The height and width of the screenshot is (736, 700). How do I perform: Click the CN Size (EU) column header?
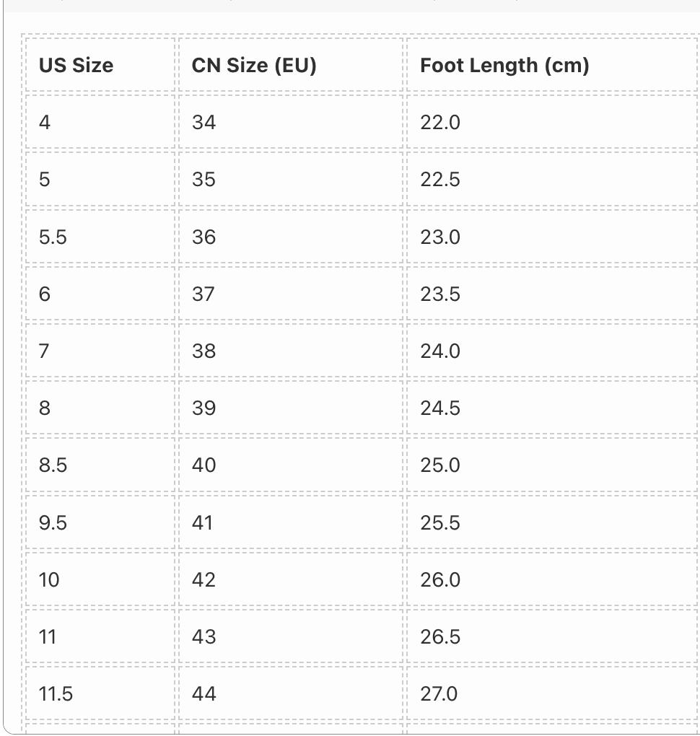click(291, 65)
